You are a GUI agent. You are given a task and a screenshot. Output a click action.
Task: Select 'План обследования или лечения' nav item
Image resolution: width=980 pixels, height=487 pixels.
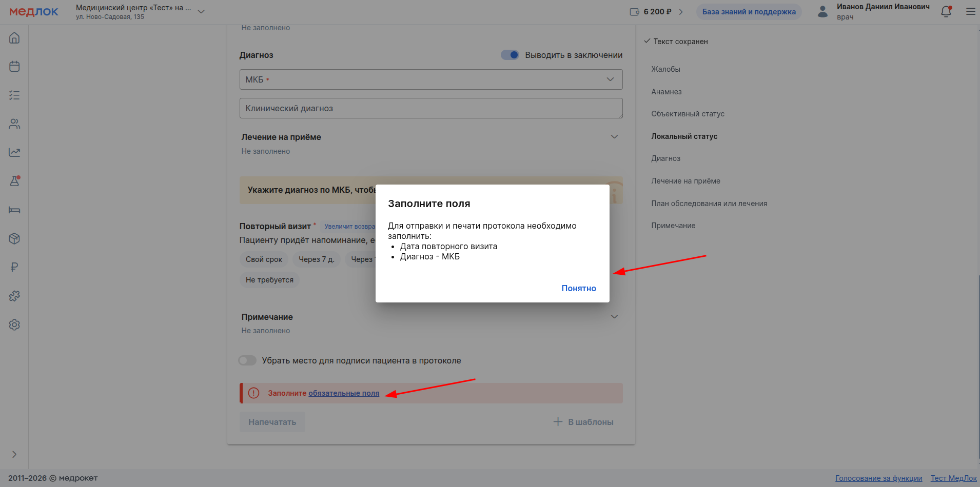point(709,204)
